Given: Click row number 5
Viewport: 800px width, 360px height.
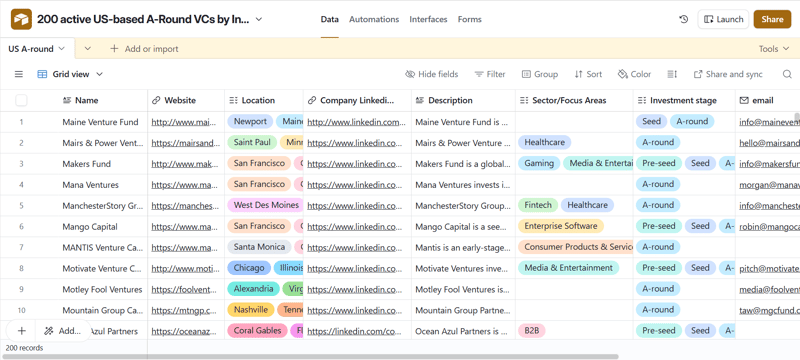Looking at the screenshot, I should 21,206.
